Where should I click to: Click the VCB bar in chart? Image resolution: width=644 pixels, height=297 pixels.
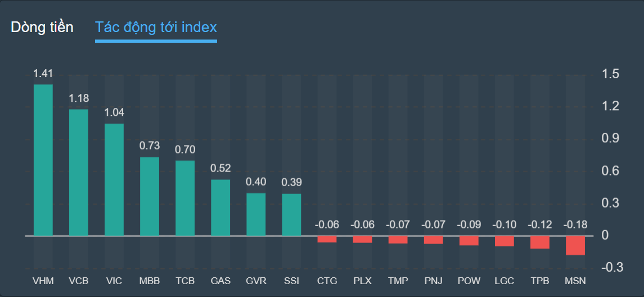79,172
